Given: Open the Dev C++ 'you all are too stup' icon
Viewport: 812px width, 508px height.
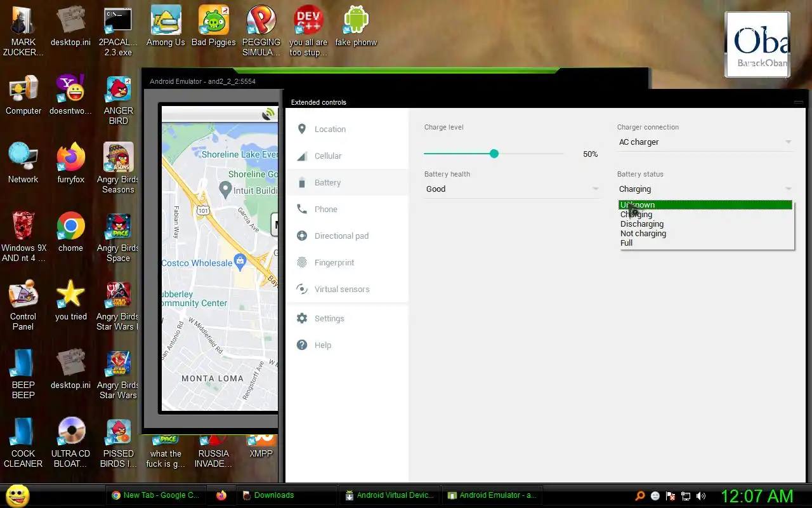Looking at the screenshot, I should point(308,20).
